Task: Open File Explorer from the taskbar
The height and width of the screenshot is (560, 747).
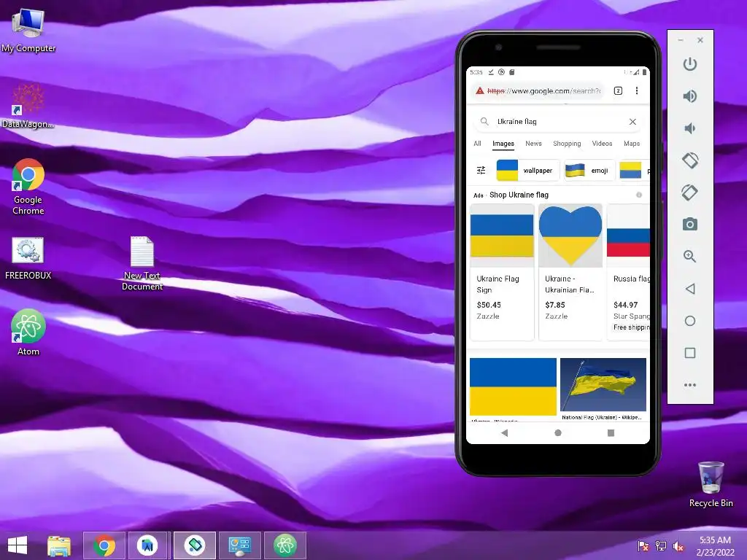Action: click(x=59, y=545)
